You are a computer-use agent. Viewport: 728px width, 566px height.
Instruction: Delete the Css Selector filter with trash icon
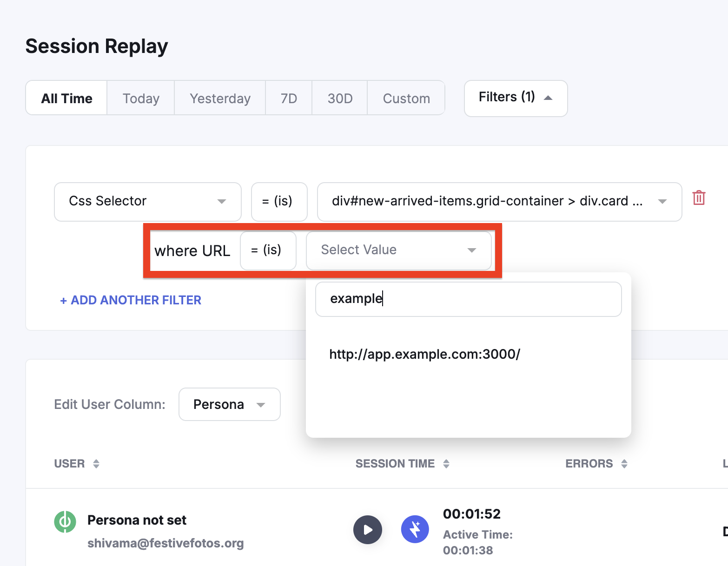(x=699, y=198)
